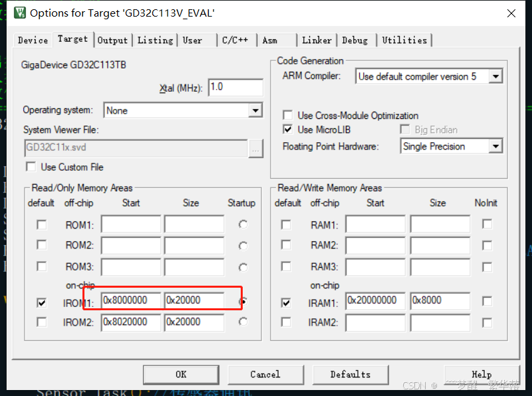Select ROM3 Startup radio button
532x396 pixels.
(x=243, y=268)
